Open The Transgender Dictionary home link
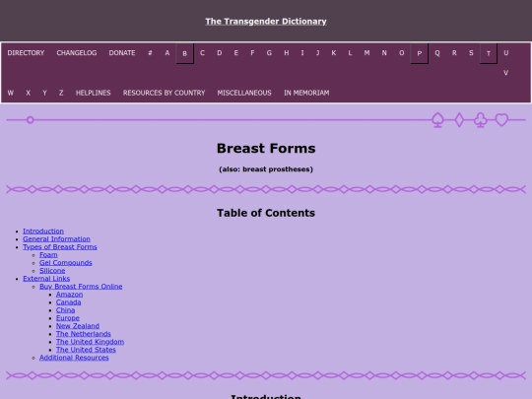 [x=266, y=22]
